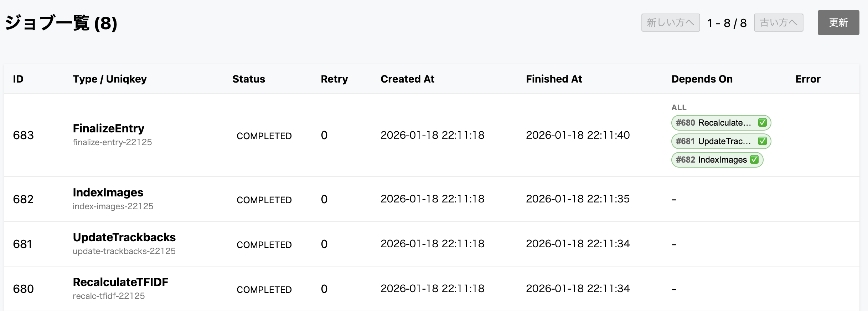Select the UpdateTrackbacks job title

click(x=124, y=237)
